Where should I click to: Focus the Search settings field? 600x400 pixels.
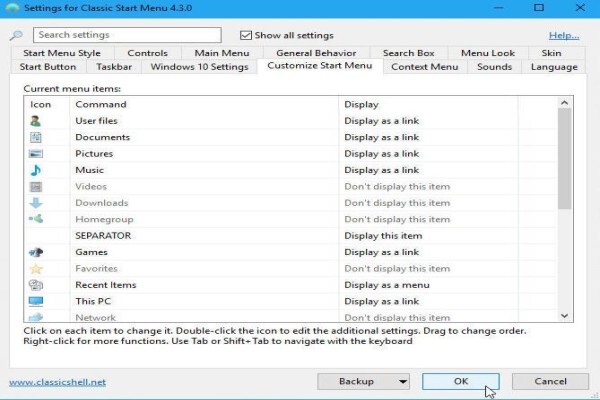[127, 35]
